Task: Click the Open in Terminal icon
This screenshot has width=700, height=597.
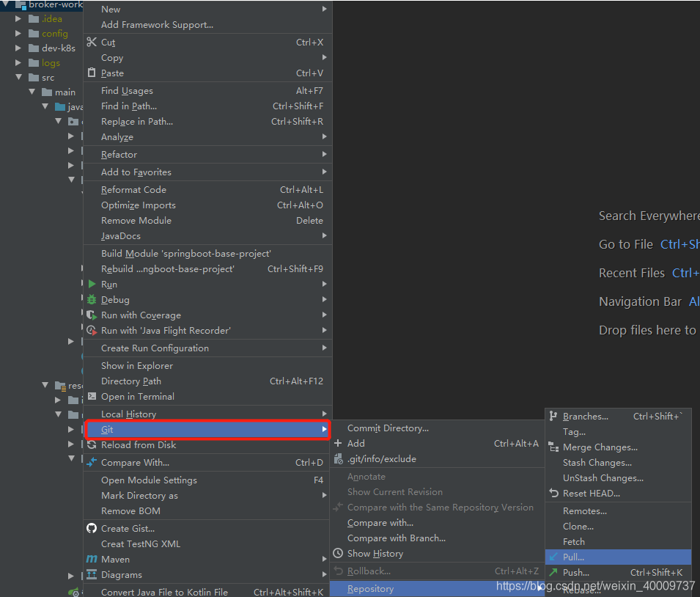Action: pos(92,396)
